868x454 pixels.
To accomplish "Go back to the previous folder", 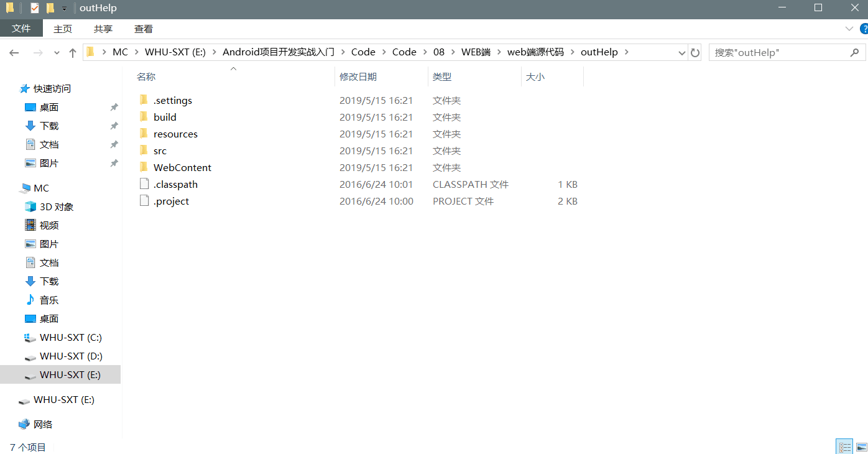I will (14, 53).
